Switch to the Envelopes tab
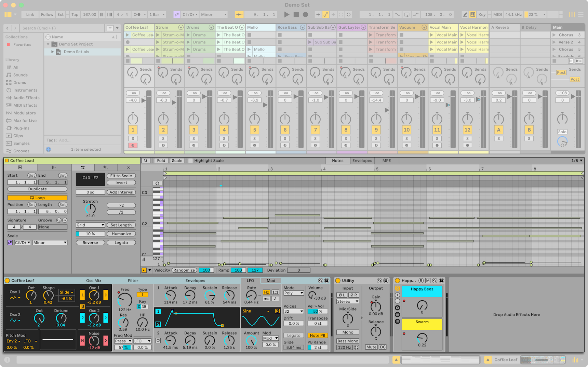588x367 pixels. 362,161
